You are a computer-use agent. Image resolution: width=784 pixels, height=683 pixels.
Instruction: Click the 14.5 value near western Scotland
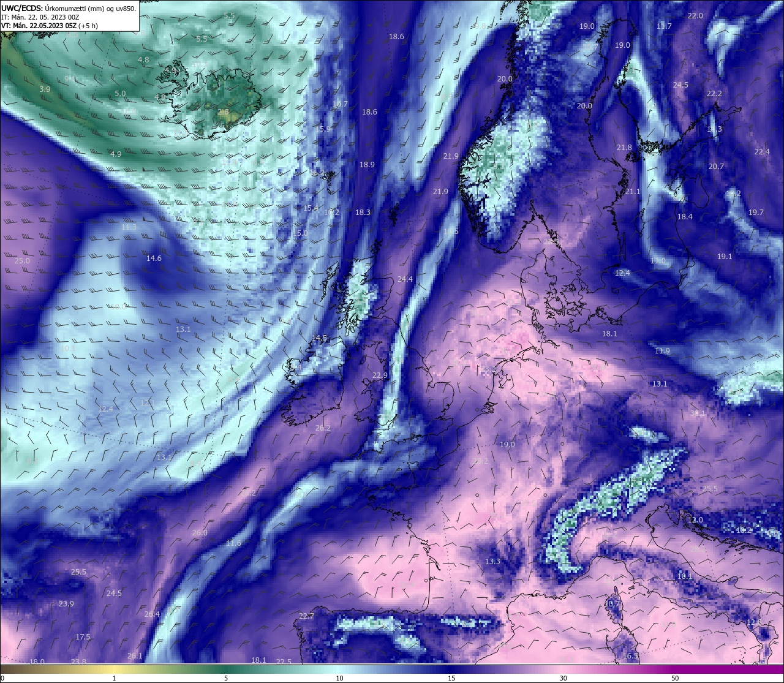pos(319,338)
